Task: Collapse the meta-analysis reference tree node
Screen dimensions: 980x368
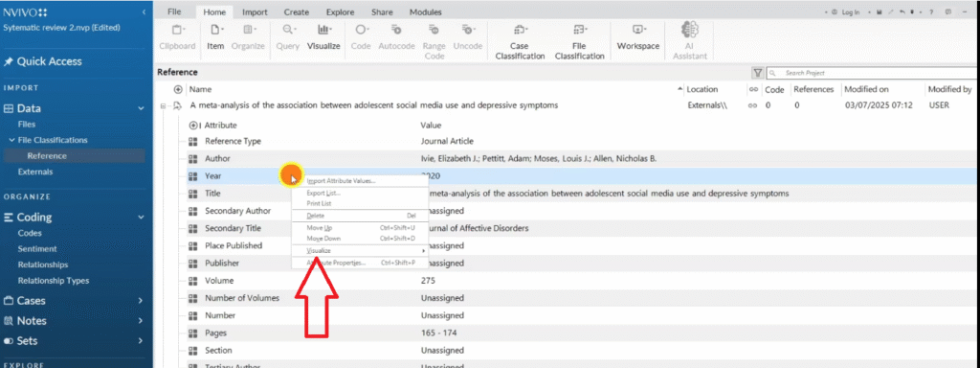Action: tap(163, 106)
